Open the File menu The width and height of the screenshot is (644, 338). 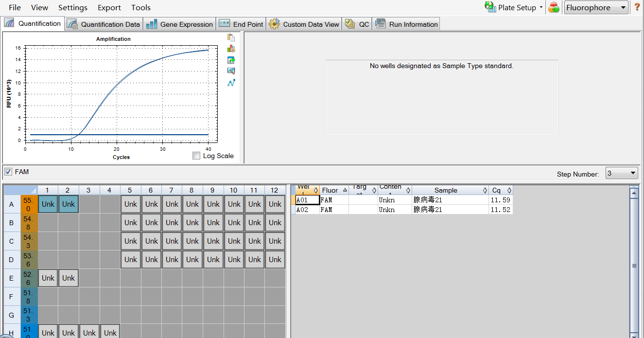point(15,7)
